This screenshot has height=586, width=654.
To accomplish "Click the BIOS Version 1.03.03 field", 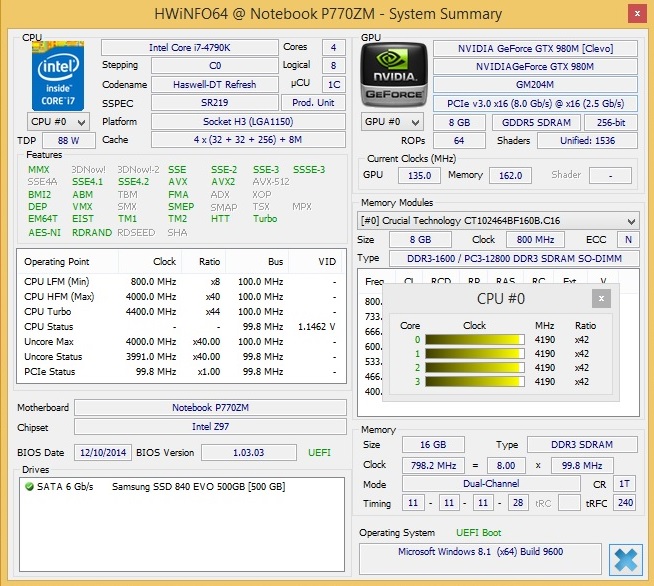I will (x=249, y=453).
